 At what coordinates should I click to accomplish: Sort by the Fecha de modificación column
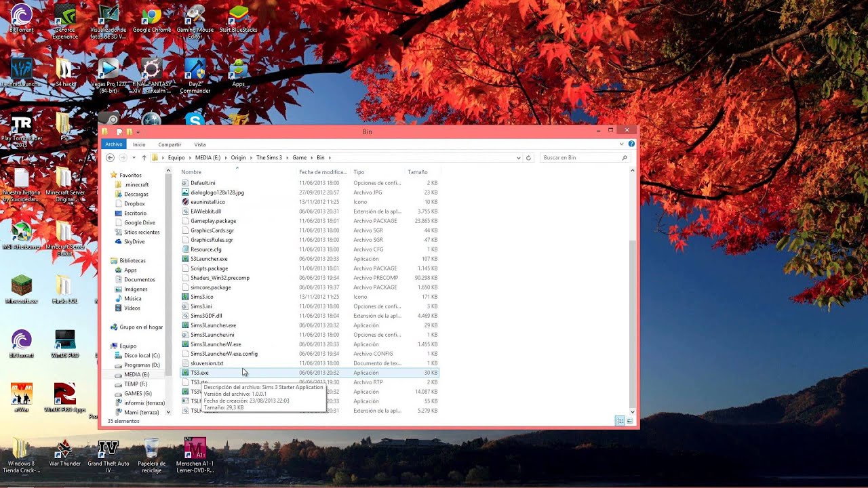pos(323,172)
